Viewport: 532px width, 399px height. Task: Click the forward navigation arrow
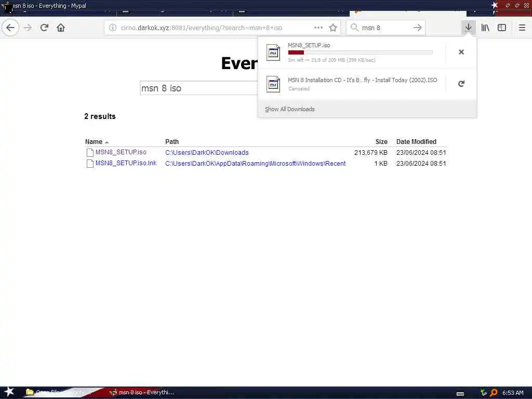coord(28,28)
